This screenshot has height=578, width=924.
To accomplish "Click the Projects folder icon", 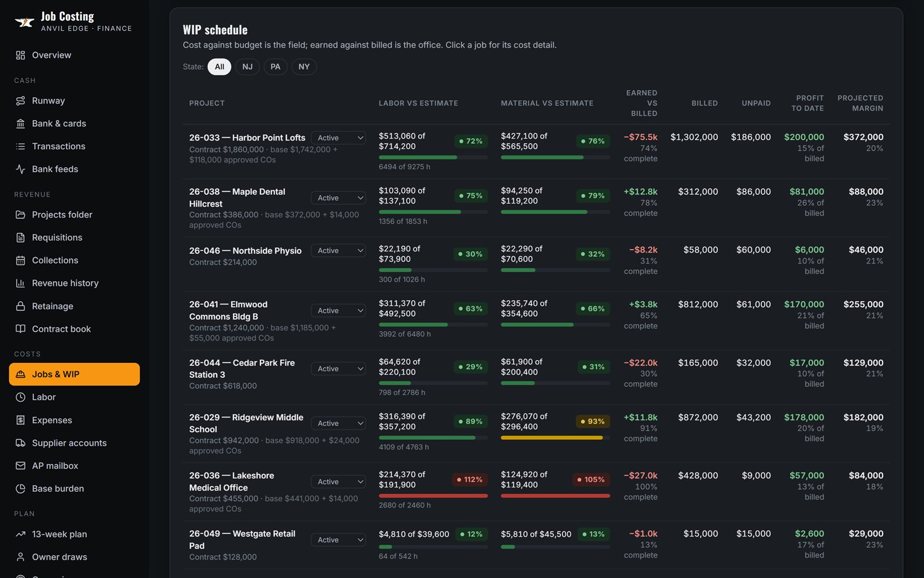I will tap(20, 214).
